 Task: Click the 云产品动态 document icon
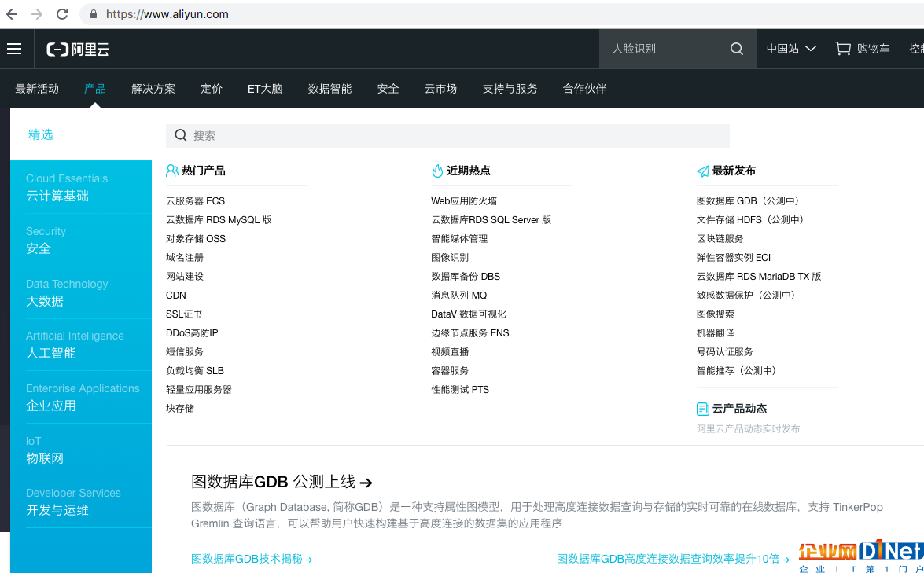point(702,409)
